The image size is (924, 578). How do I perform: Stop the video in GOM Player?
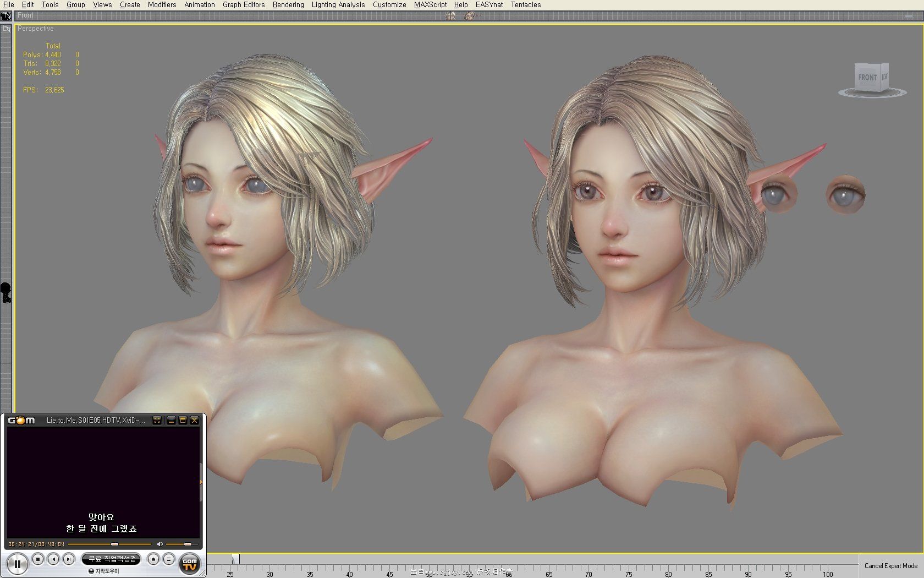(x=38, y=559)
